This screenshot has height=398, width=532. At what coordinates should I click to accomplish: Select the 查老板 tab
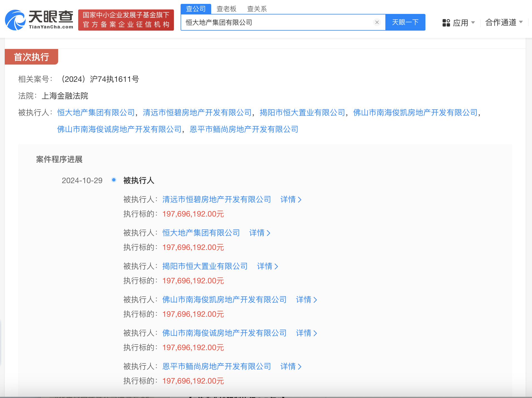pyautogui.click(x=226, y=9)
